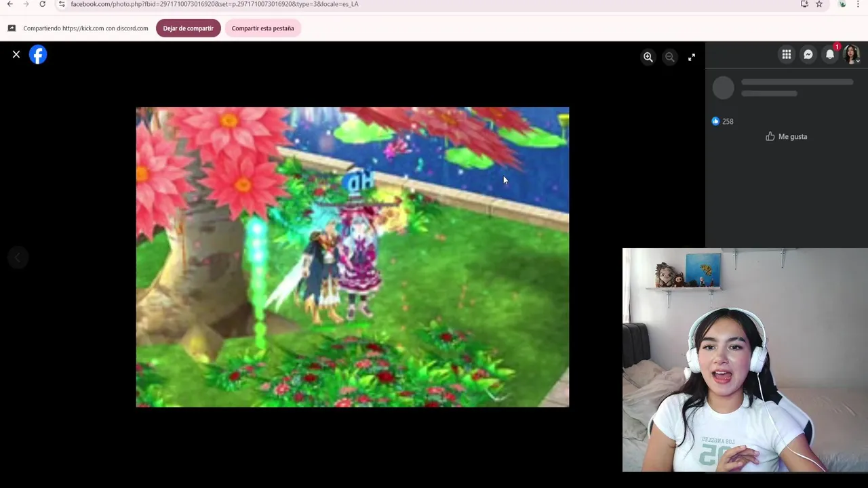Click the Compartiendo https://kick.com text
Viewport: 868px width, 488px height.
coord(85,28)
